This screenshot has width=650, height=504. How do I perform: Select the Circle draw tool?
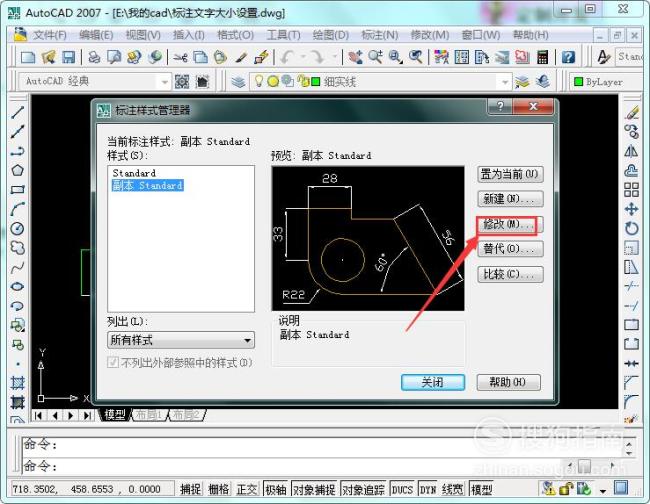tap(17, 228)
